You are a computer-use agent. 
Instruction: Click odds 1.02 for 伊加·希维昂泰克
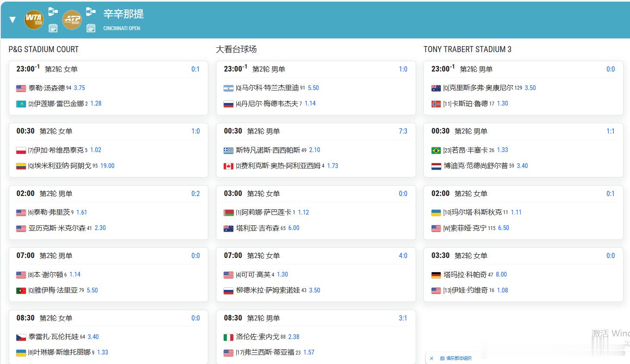pyautogui.click(x=96, y=150)
